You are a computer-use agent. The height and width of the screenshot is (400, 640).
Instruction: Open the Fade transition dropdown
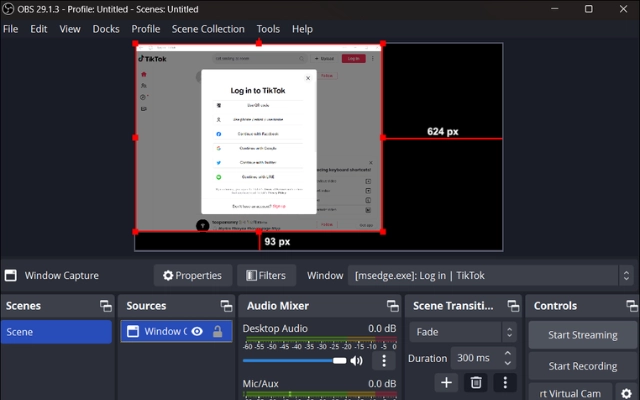(463, 332)
